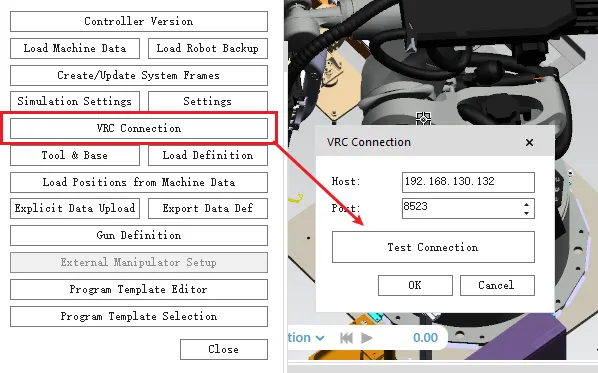Image resolution: width=598 pixels, height=373 pixels.
Task: Decrease the Port value with down arrow
Action: [526, 213]
